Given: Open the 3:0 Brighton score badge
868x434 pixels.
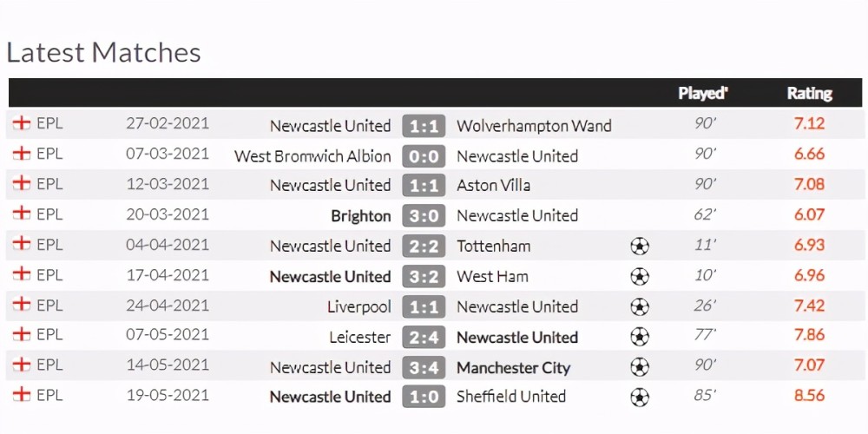Looking at the screenshot, I should pos(424,216).
